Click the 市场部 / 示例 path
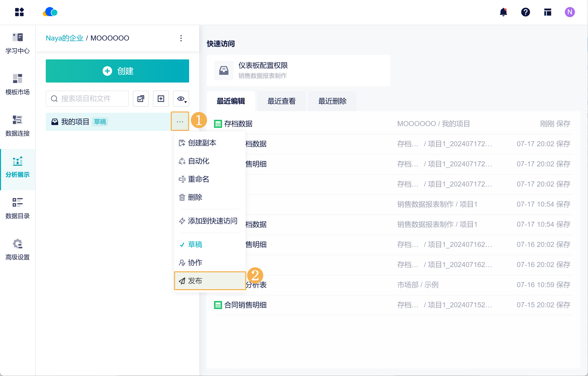The image size is (588, 376). 418,285
